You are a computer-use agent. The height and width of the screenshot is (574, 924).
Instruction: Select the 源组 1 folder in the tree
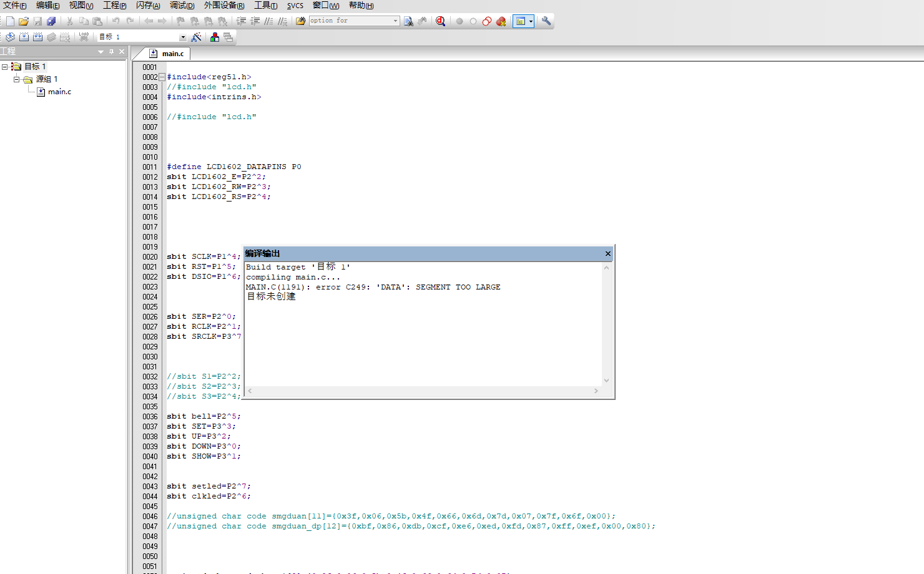click(x=47, y=79)
